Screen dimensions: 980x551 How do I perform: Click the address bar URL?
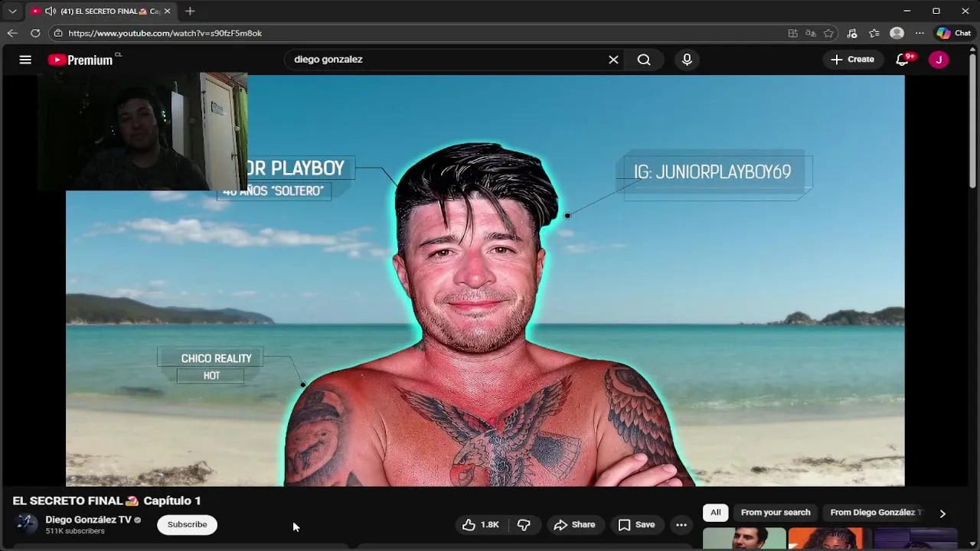pyautogui.click(x=165, y=34)
